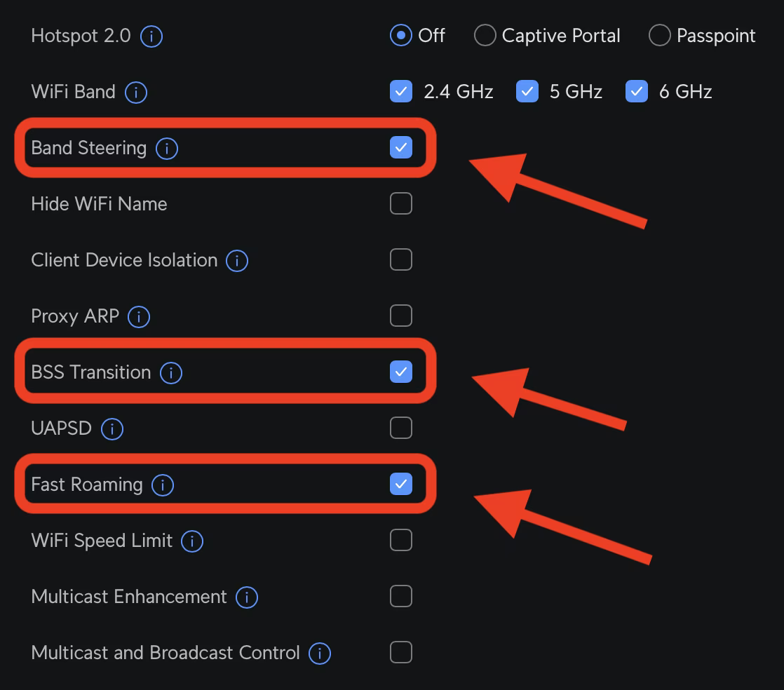Turn off BSS Transition
The height and width of the screenshot is (690, 784).
point(400,372)
